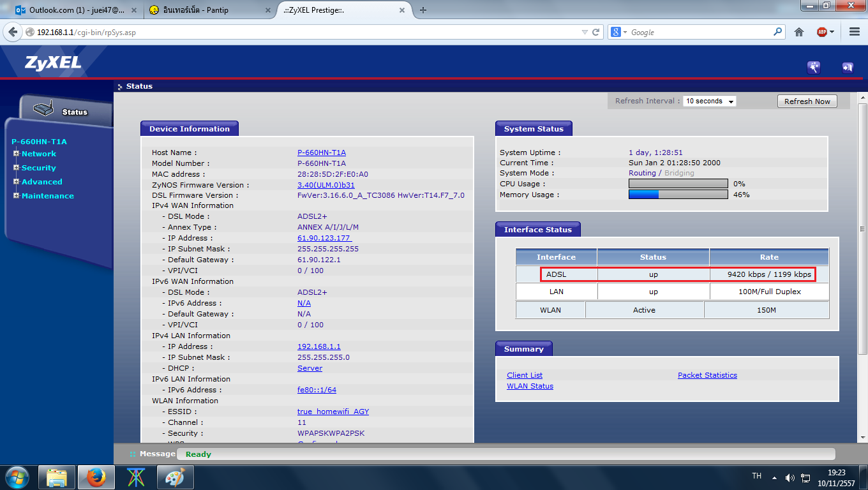The width and height of the screenshot is (868, 490).
Task: Click the Refresh Now button
Action: (x=807, y=101)
